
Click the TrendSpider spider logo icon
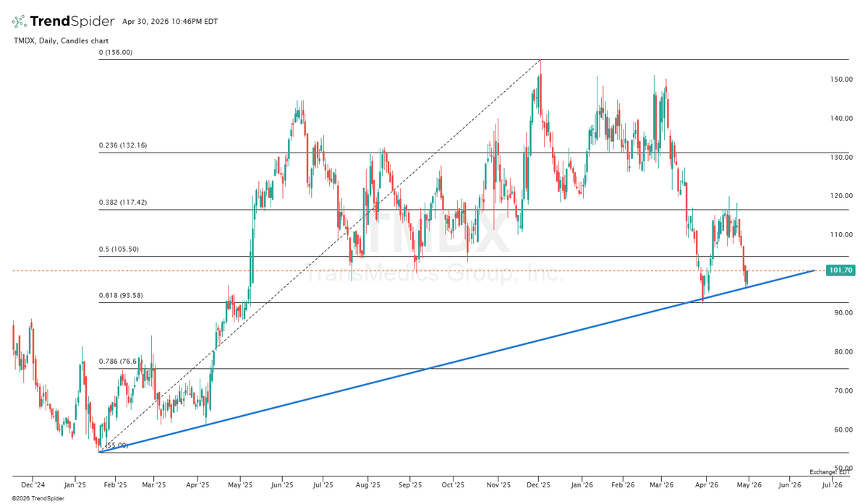coord(20,21)
